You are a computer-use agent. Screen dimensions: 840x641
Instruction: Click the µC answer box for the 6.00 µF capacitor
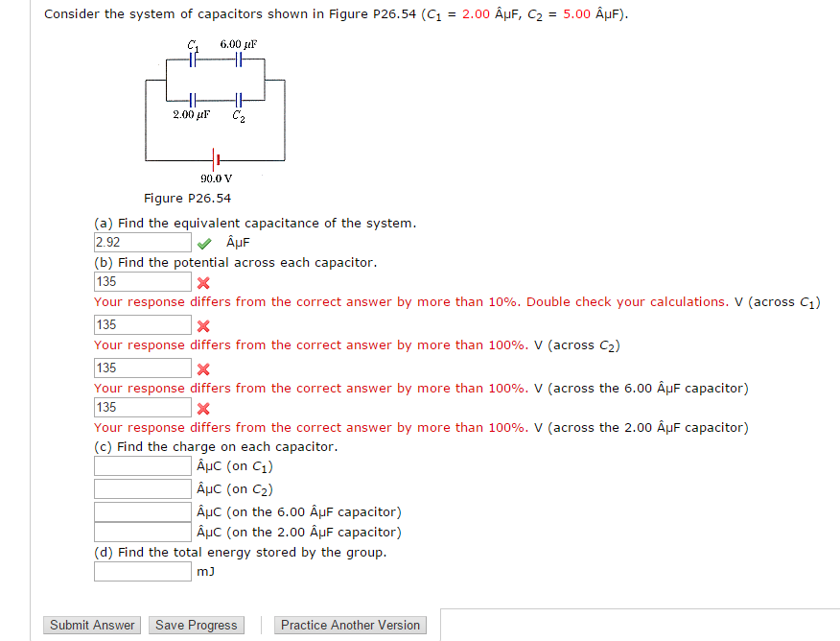pyautogui.click(x=142, y=510)
